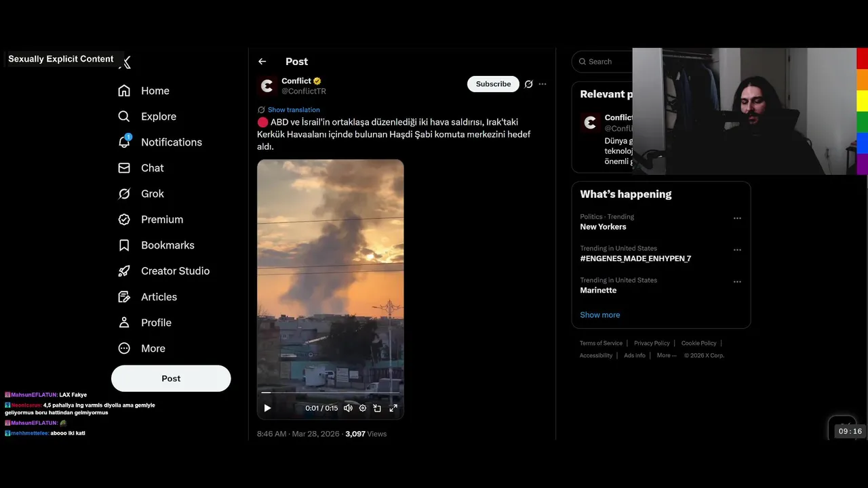
Task: Click the post timestamp 8:46 AM
Action: [x=298, y=434]
